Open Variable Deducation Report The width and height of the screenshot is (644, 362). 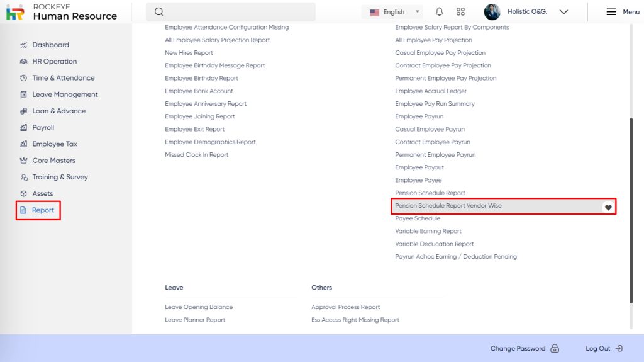coord(435,244)
